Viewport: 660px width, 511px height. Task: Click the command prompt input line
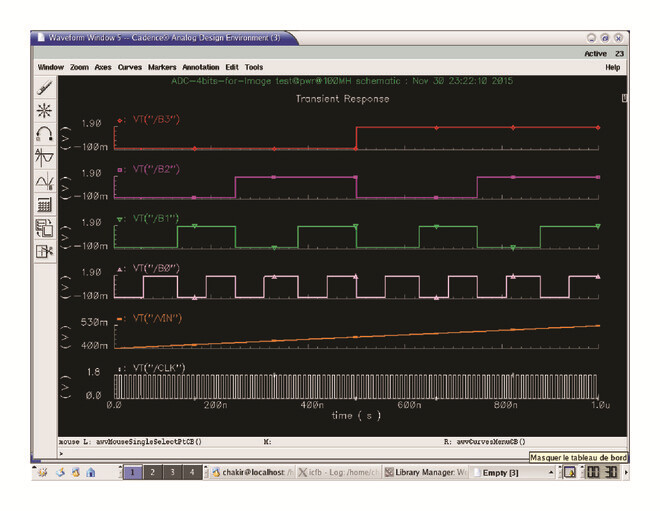click(x=342, y=454)
